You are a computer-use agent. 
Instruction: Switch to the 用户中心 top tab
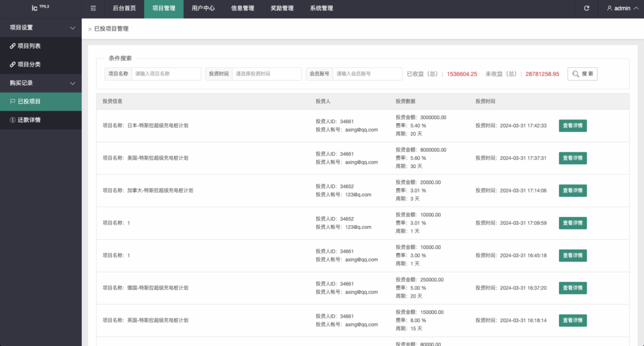(204, 8)
